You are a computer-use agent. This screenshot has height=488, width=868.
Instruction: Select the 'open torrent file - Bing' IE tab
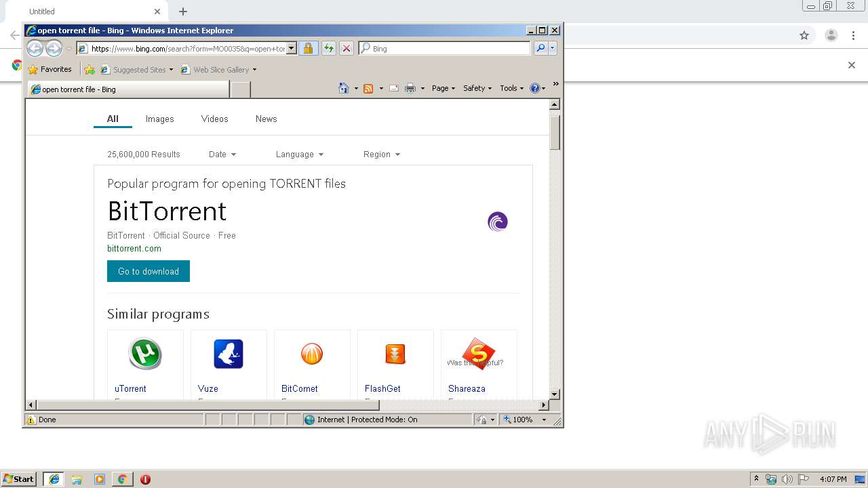click(x=128, y=89)
